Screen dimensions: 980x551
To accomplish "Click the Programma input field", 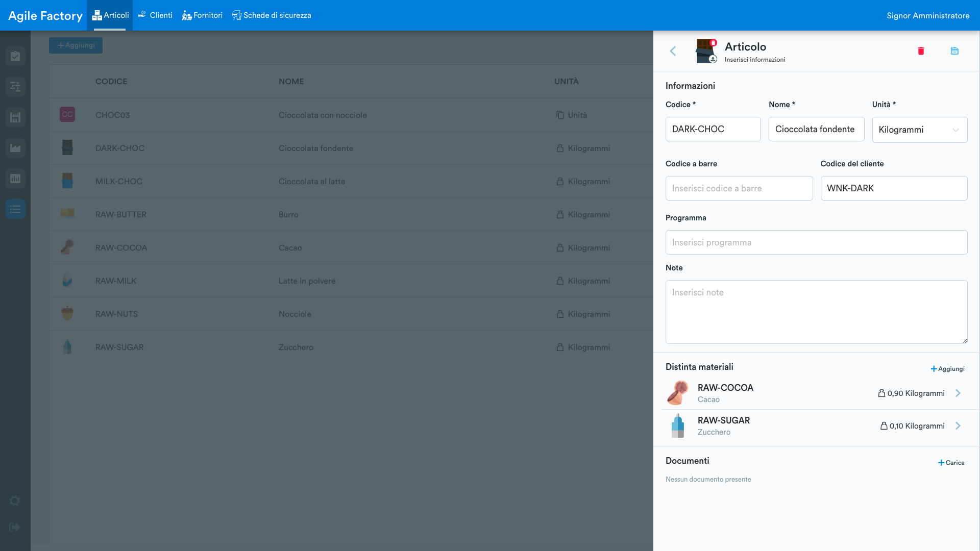I will pyautogui.click(x=816, y=242).
